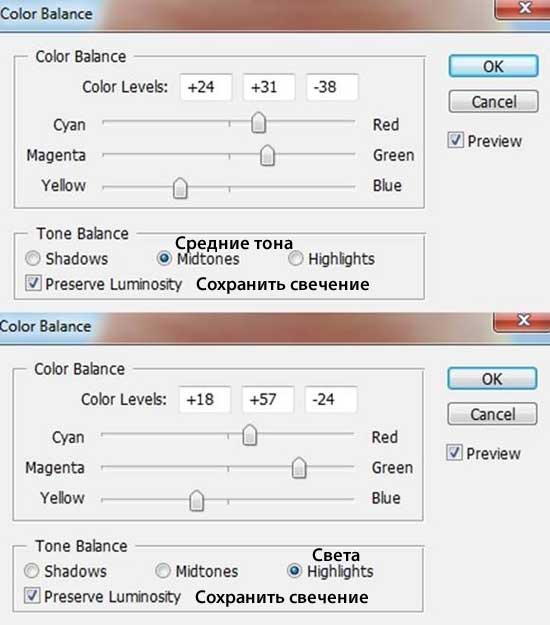Click the -38 color level field

[x=332, y=87]
